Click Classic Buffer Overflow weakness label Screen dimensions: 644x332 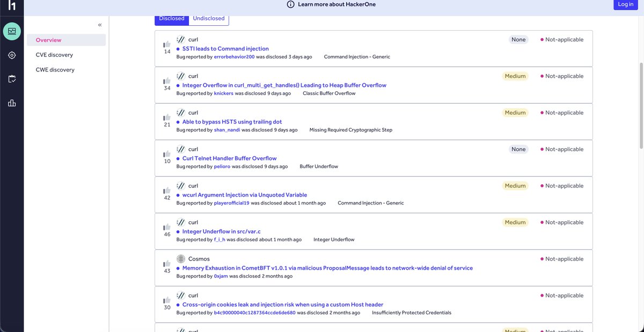pyautogui.click(x=329, y=93)
